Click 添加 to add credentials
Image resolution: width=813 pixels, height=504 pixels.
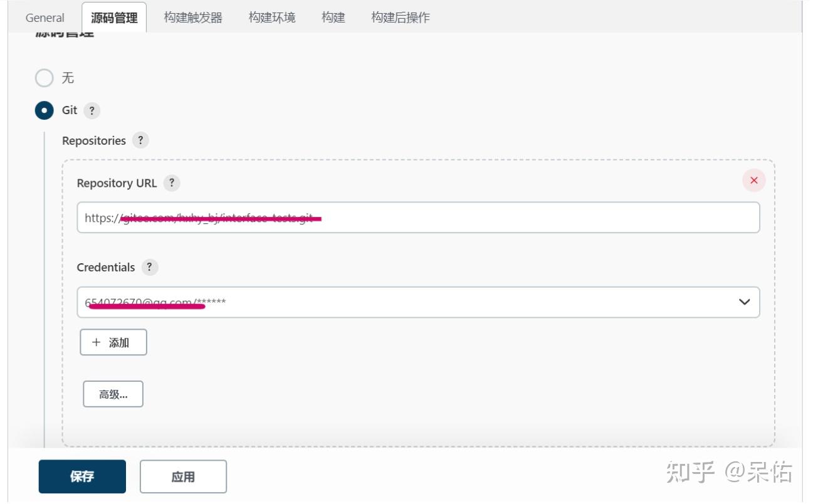pos(113,342)
